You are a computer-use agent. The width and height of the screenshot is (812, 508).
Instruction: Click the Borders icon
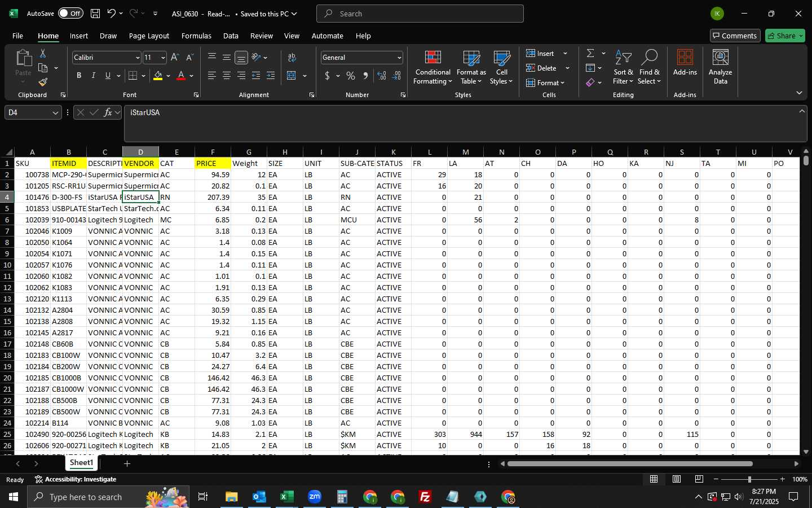pyautogui.click(x=133, y=76)
